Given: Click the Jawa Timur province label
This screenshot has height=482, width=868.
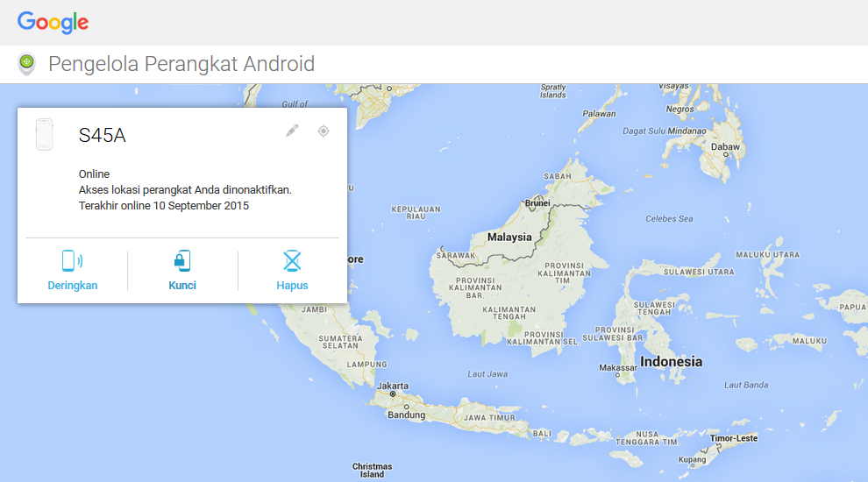Looking at the screenshot, I should pyautogui.click(x=489, y=418).
